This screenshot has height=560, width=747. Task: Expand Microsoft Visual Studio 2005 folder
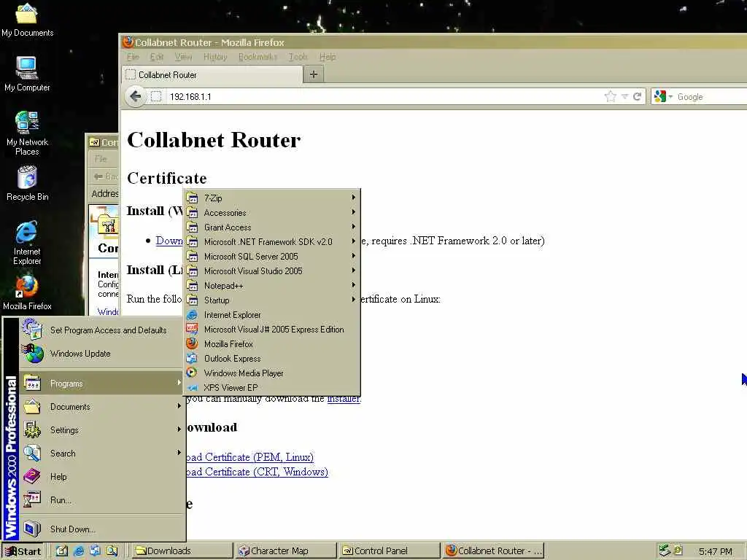coord(272,271)
